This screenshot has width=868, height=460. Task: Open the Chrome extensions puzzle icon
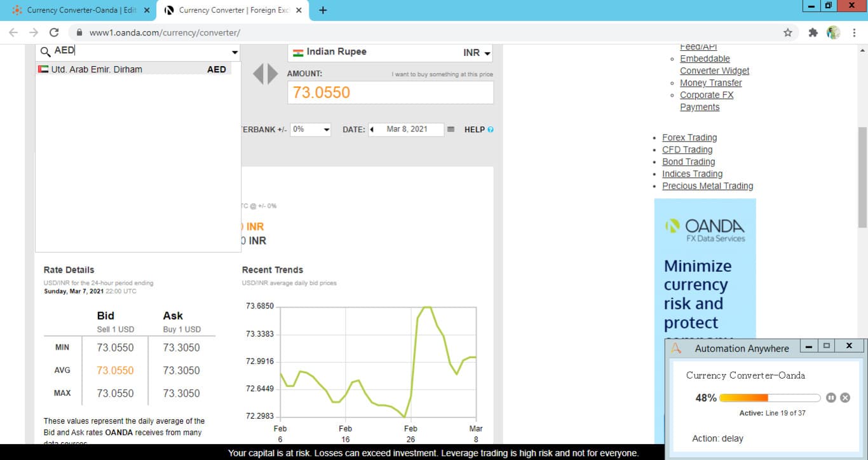813,32
